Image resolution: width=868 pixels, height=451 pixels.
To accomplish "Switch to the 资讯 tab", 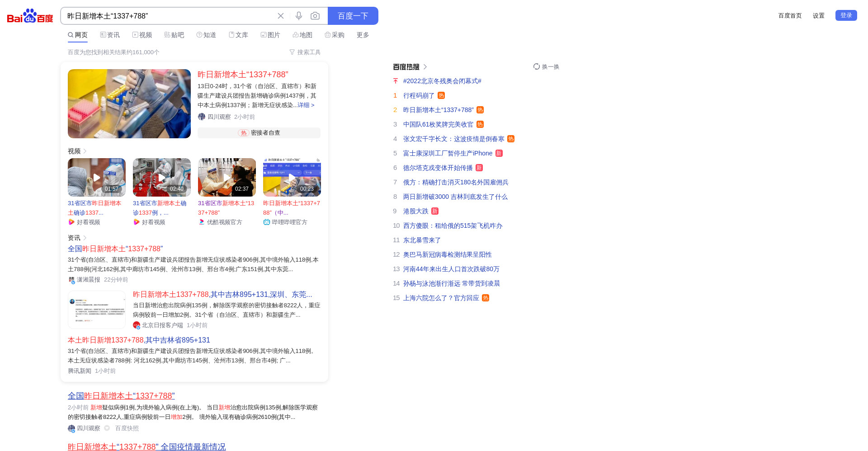I will pos(110,35).
